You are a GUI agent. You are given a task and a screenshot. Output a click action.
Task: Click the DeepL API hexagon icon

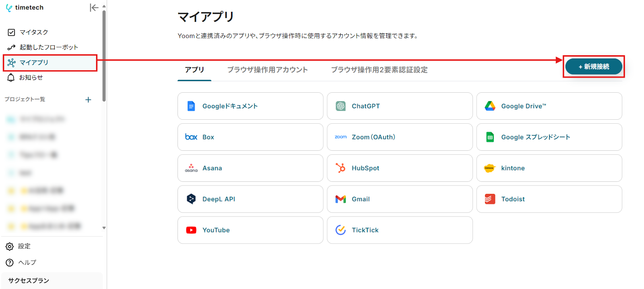tap(191, 199)
